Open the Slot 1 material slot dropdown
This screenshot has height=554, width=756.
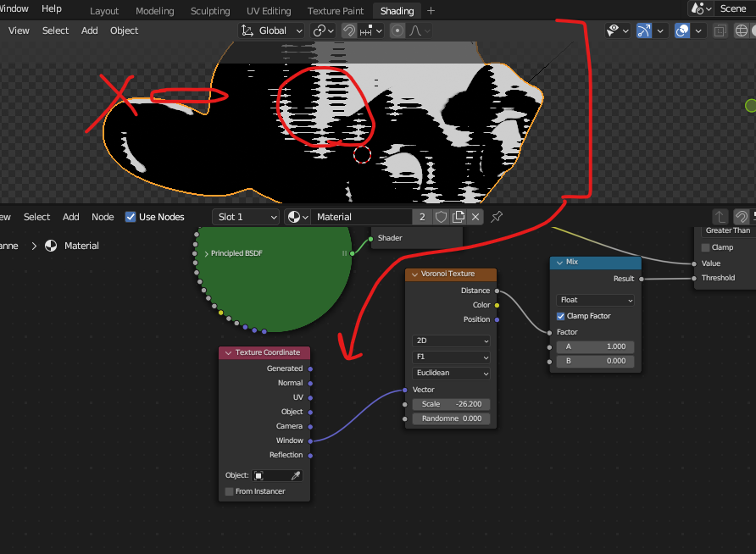pyautogui.click(x=246, y=217)
